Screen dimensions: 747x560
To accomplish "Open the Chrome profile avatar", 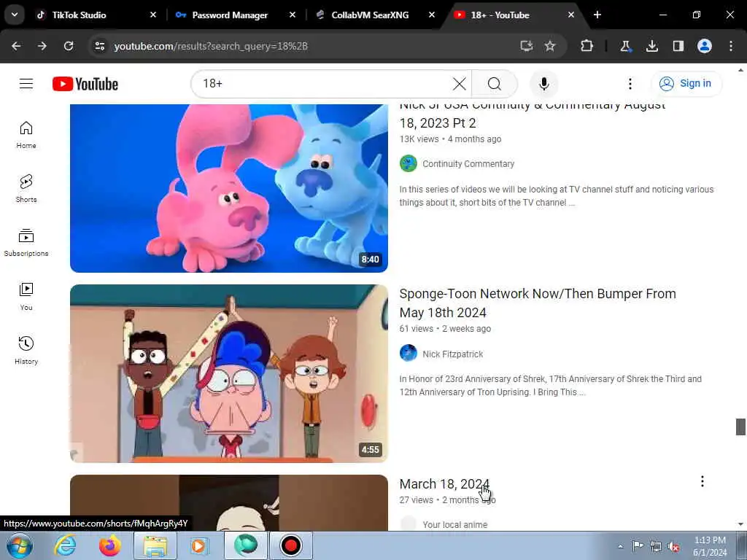I will pyautogui.click(x=705, y=46).
